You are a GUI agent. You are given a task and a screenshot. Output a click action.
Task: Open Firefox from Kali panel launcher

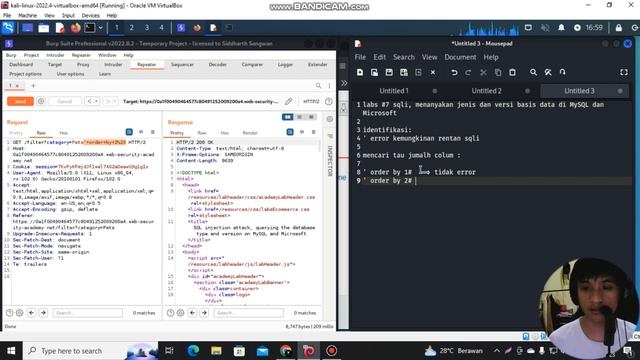coord(75,28)
